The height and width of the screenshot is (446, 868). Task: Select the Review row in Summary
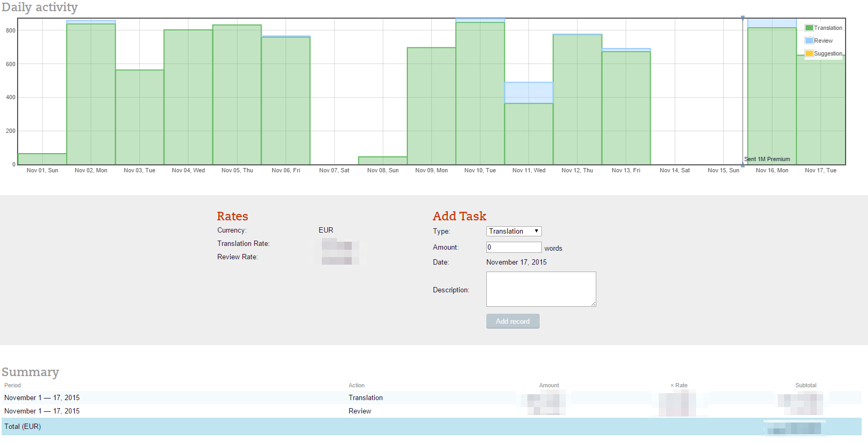pyautogui.click(x=360, y=411)
